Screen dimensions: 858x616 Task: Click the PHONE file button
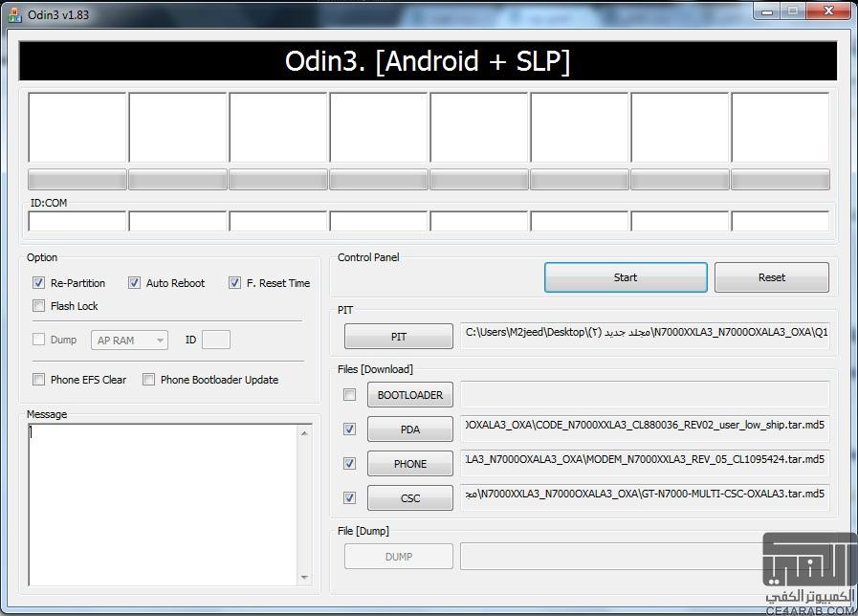point(409,464)
